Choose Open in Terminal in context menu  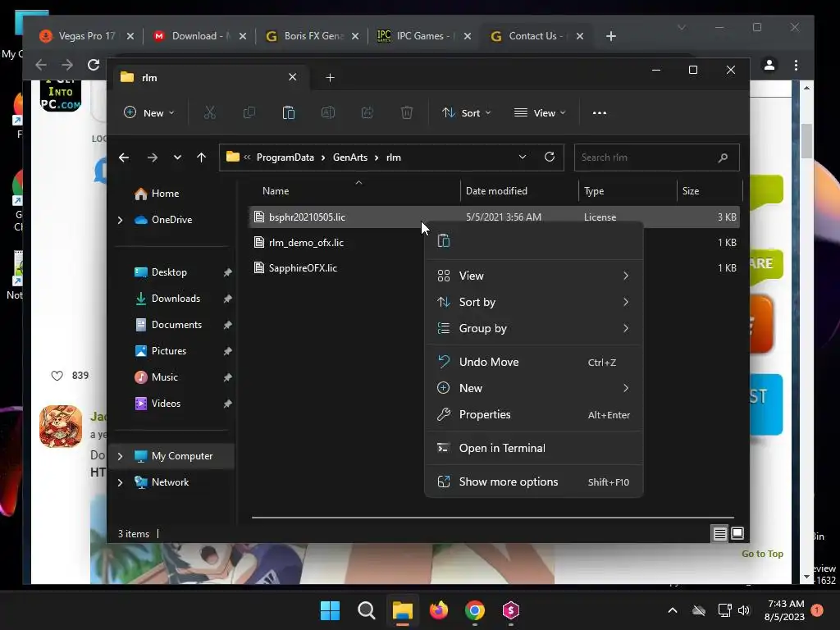[x=533, y=449]
